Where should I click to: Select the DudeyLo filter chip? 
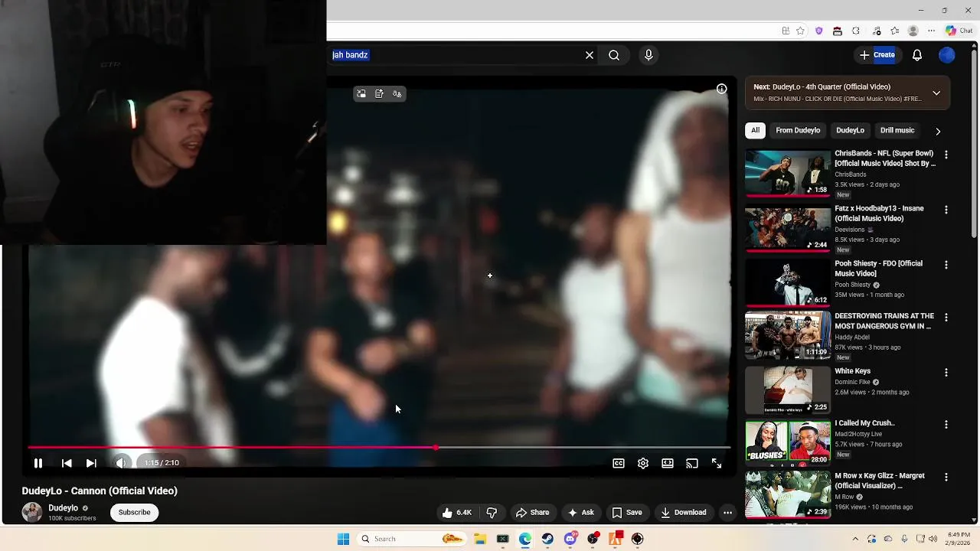(850, 130)
